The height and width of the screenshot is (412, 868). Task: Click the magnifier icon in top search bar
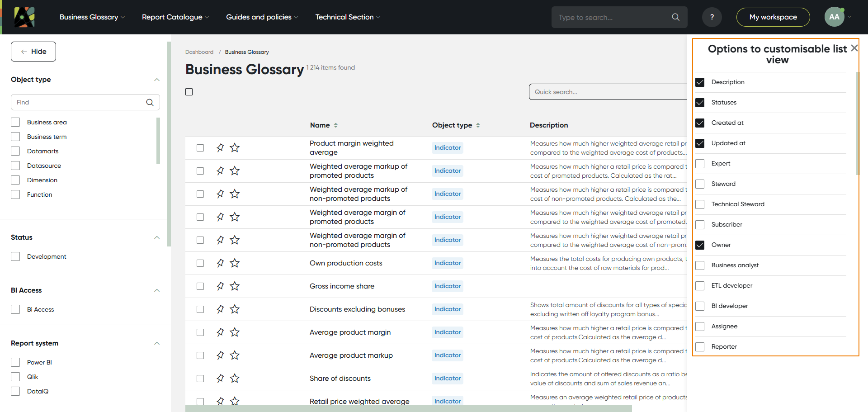click(x=675, y=17)
